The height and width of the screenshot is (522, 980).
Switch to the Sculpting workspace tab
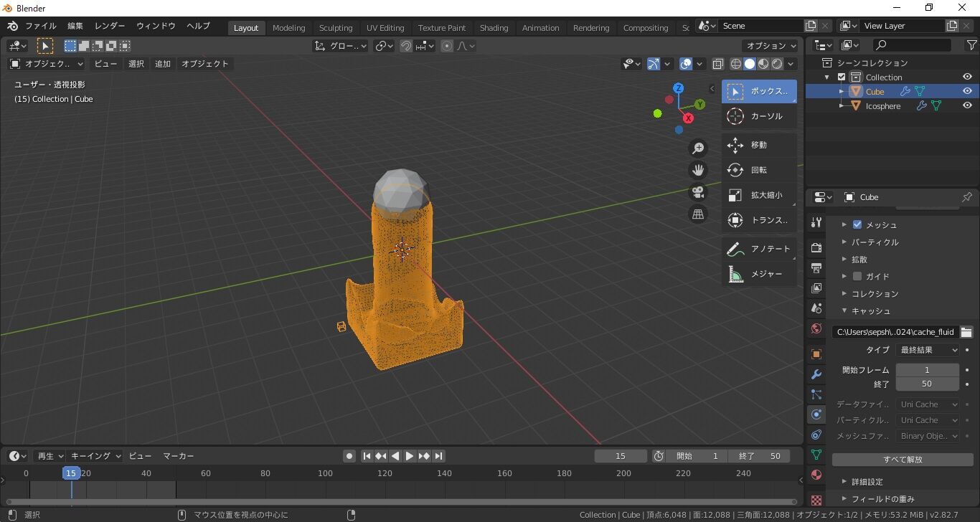(336, 28)
